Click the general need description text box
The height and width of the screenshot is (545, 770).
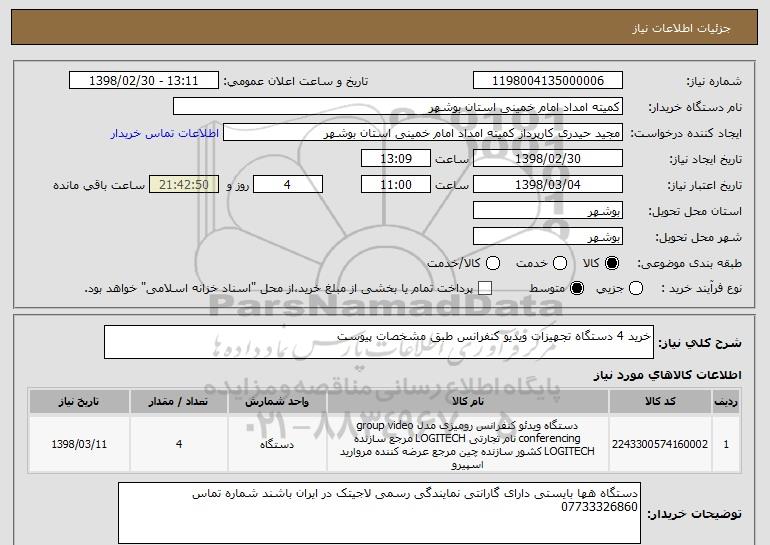point(379,342)
